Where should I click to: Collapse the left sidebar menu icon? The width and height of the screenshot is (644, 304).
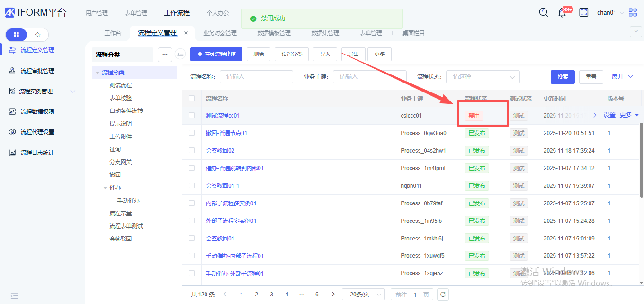14,295
